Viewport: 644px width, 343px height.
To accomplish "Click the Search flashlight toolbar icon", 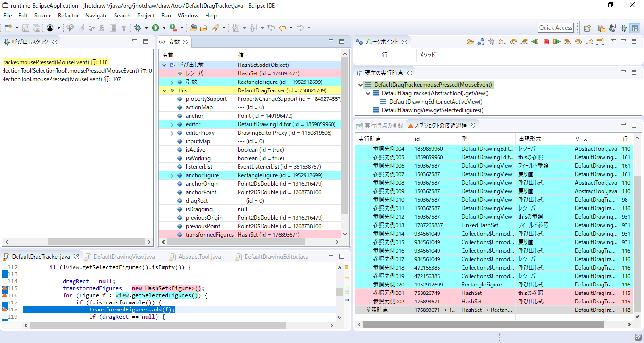I will point(215,28).
